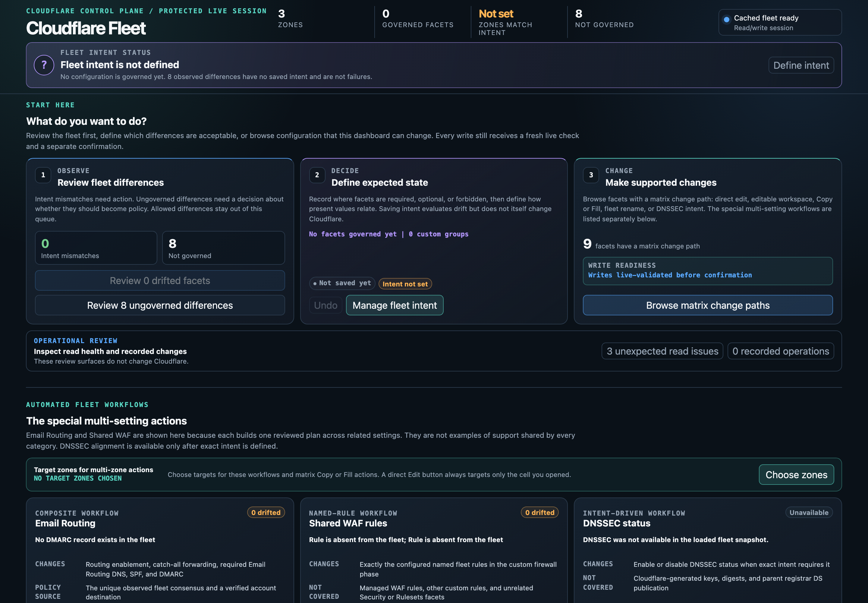868x603 pixels.
Task: Open 0 recorded operations
Action: 780,351
